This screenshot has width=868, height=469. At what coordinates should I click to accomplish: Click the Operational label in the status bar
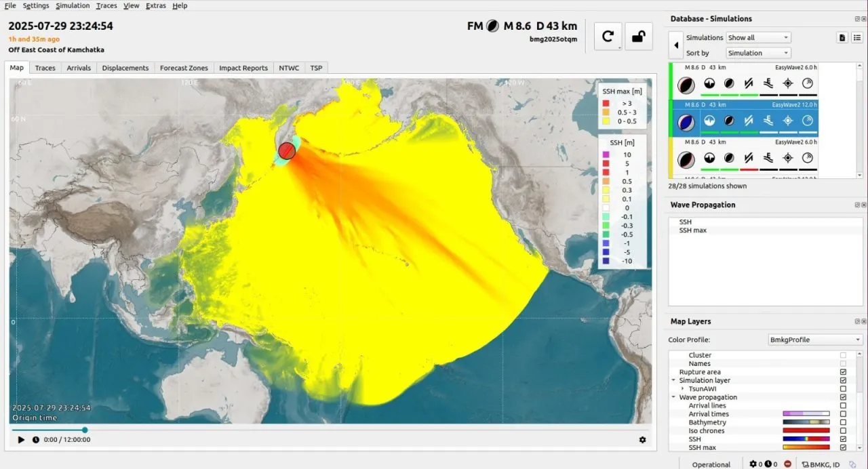[x=711, y=464]
